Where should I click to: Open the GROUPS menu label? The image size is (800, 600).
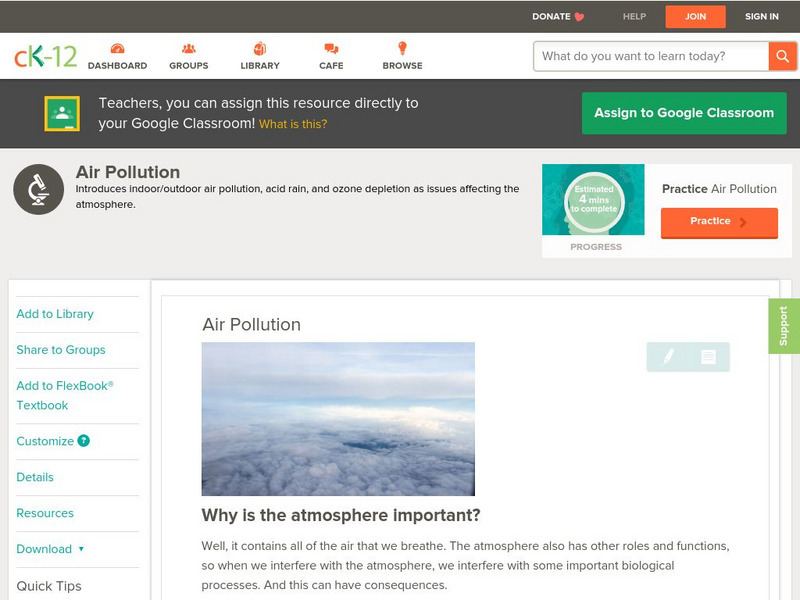click(189, 66)
